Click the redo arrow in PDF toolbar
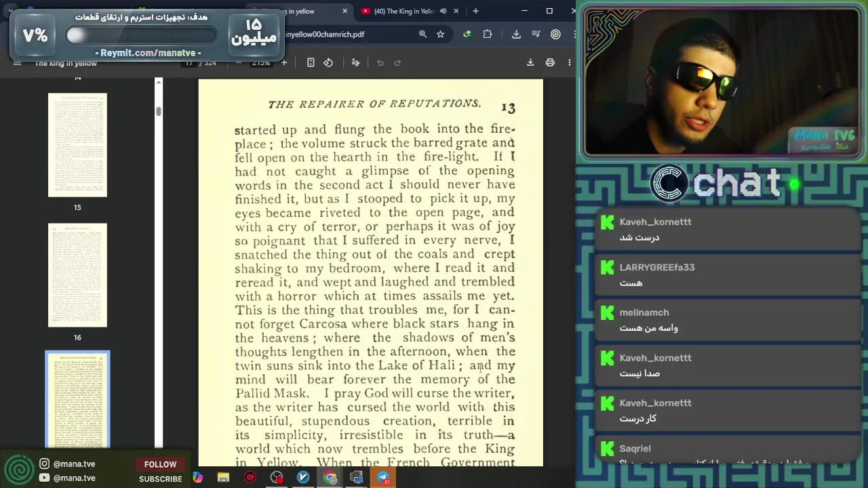This screenshot has width=868, height=488. (x=397, y=62)
